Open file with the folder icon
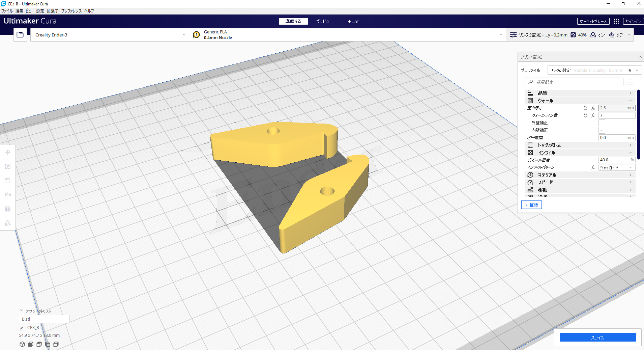 click(x=20, y=35)
